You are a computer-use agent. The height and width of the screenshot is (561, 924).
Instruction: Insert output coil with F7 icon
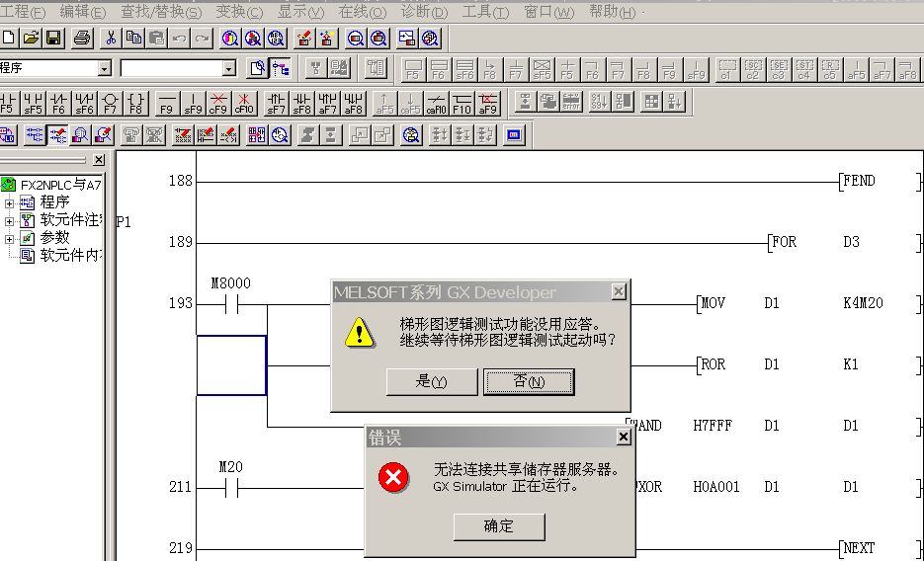coord(110,103)
